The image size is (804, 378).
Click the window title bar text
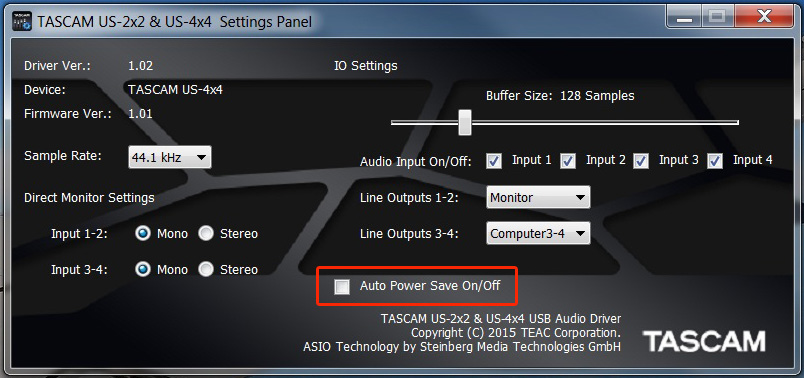click(x=174, y=22)
